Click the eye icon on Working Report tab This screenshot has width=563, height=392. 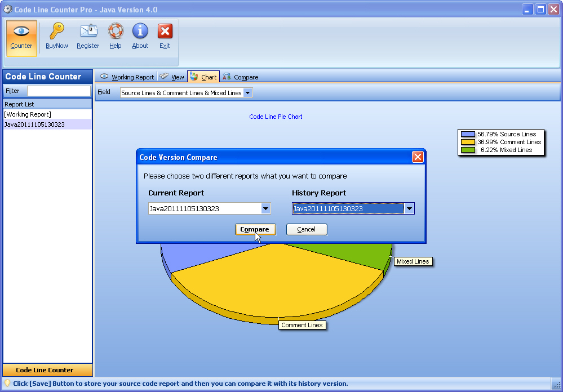pyautogui.click(x=104, y=77)
